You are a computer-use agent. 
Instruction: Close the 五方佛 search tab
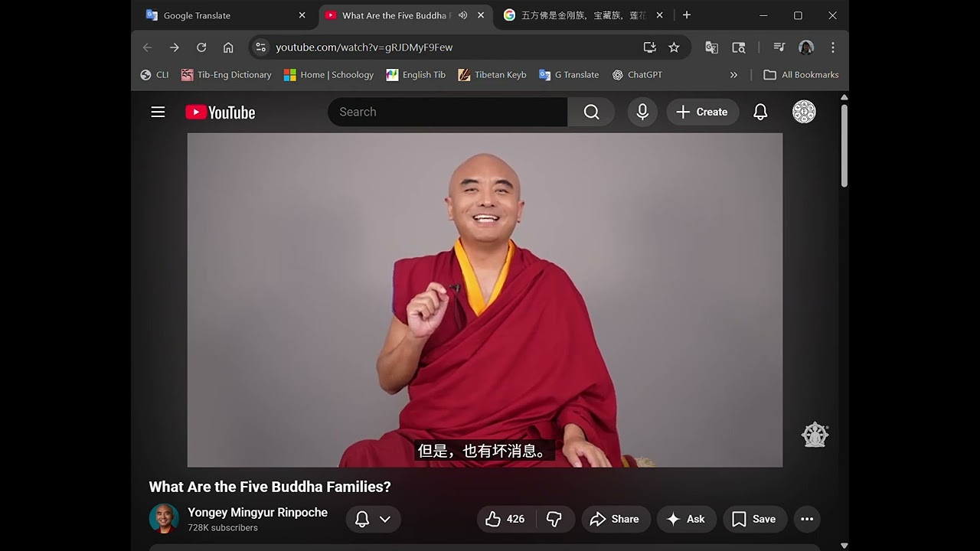pos(659,15)
